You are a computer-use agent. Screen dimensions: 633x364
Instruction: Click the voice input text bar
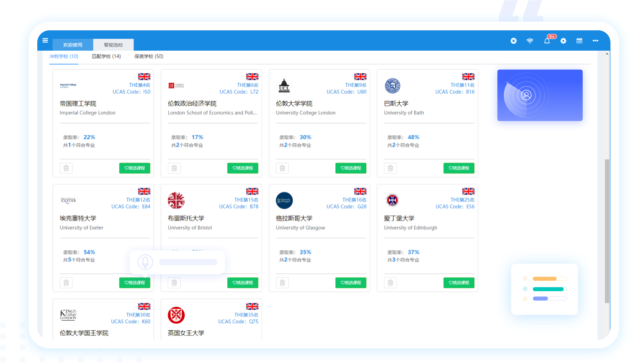[x=188, y=262]
